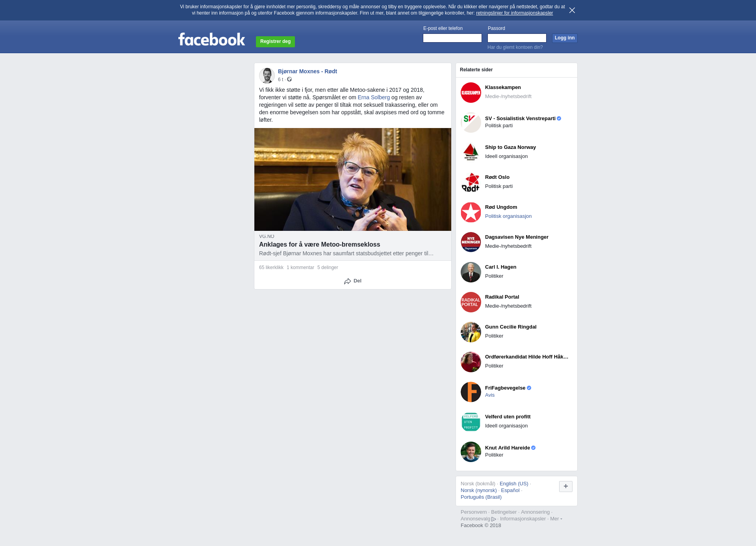Open Politisk organisasjon category link

[x=508, y=216]
